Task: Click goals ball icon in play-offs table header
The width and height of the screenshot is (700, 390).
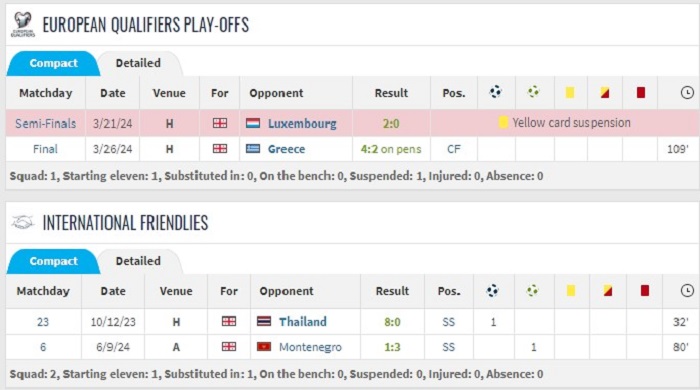Action: (x=496, y=92)
